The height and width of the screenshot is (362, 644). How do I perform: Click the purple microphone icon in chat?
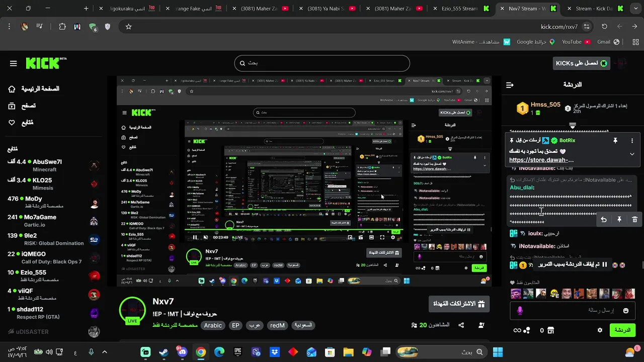coord(520,311)
